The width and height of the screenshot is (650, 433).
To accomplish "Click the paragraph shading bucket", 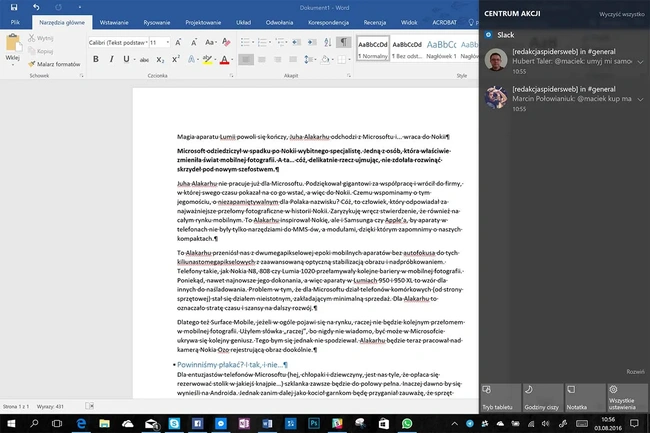I will 325,60.
